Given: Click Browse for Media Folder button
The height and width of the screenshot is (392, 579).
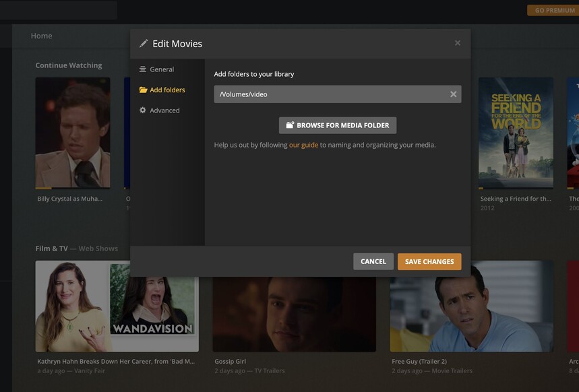Looking at the screenshot, I should (338, 125).
